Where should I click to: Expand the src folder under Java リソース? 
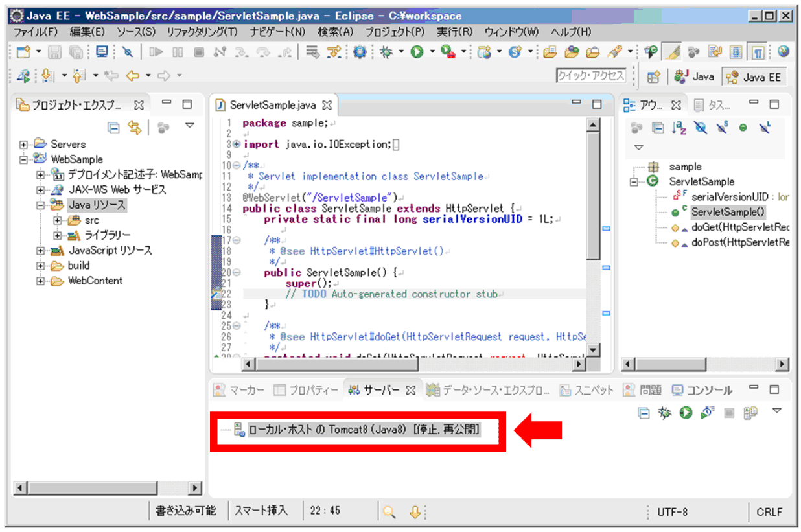tap(58, 220)
